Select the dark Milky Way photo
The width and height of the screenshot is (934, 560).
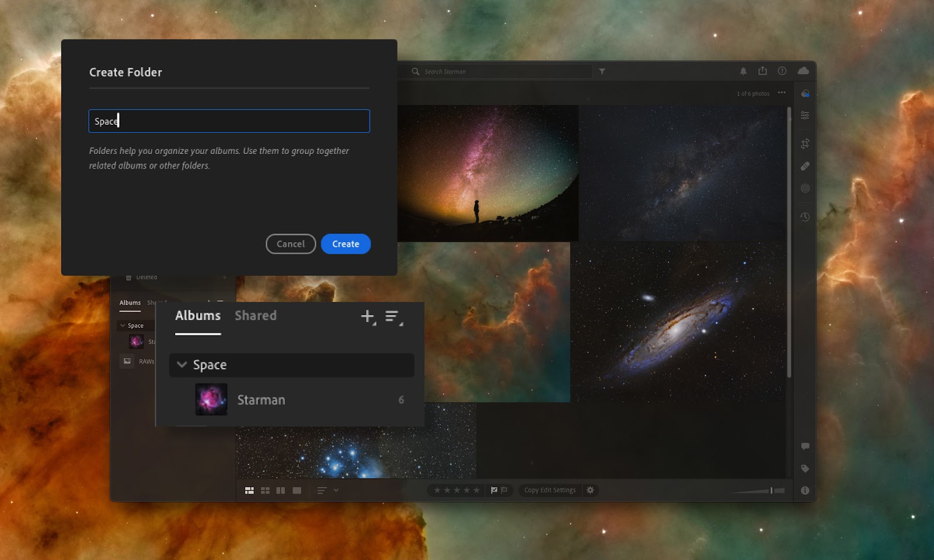coord(682,173)
